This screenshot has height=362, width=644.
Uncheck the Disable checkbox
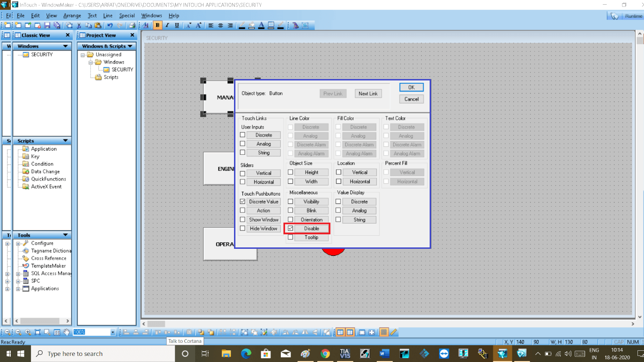coord(291,228)
